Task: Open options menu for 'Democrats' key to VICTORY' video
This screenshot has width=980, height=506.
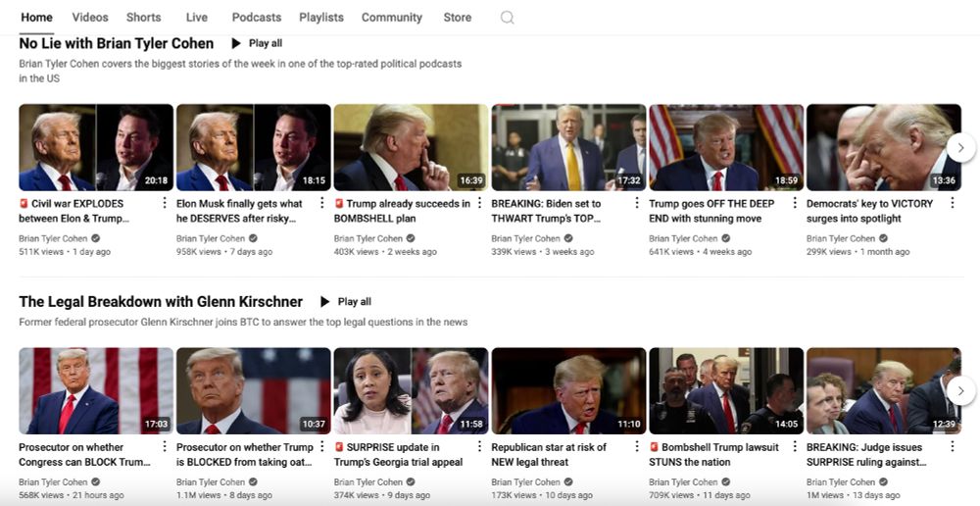Action: coord(952,203)
